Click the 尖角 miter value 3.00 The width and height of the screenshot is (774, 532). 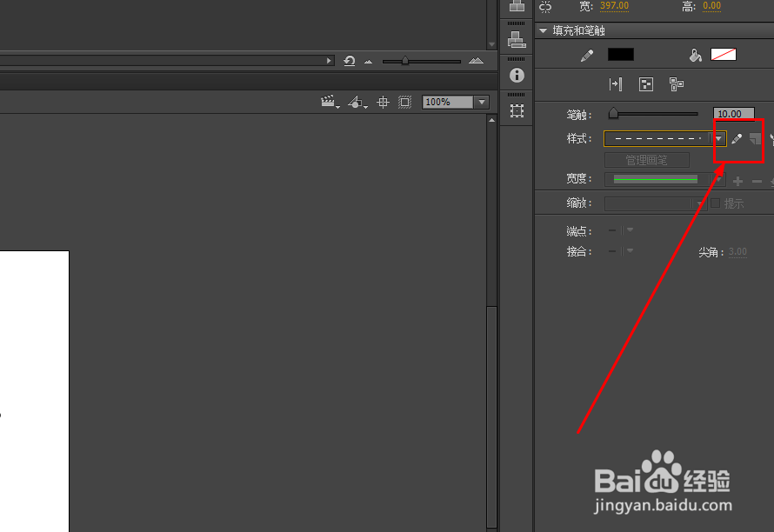(737, 252)
